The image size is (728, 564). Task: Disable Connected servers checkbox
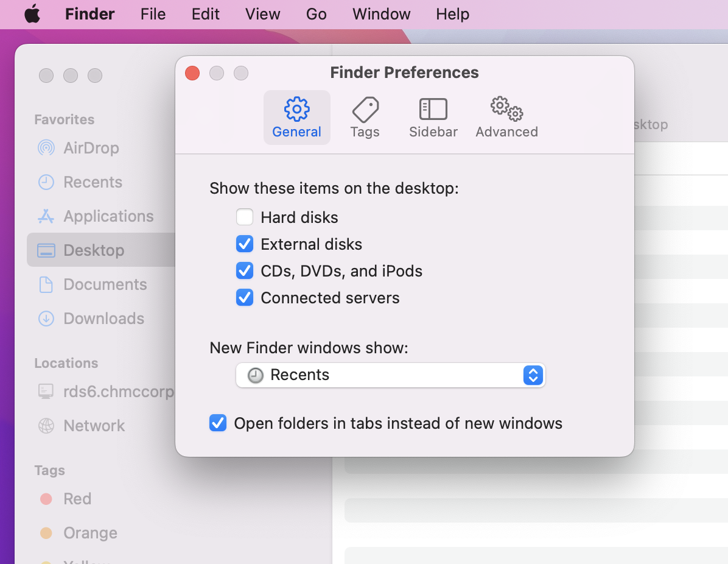[x=245, y=298]
